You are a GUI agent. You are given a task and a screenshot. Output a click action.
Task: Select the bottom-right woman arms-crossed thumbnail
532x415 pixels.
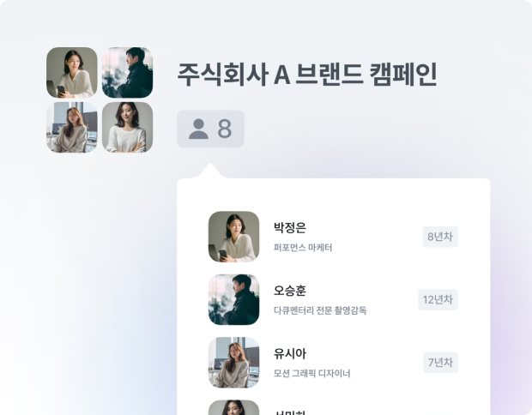click(x=127, y=127)
